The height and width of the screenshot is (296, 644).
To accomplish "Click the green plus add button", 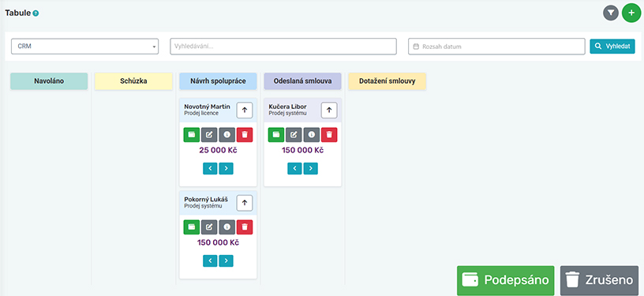I will (x=631, y=13).
